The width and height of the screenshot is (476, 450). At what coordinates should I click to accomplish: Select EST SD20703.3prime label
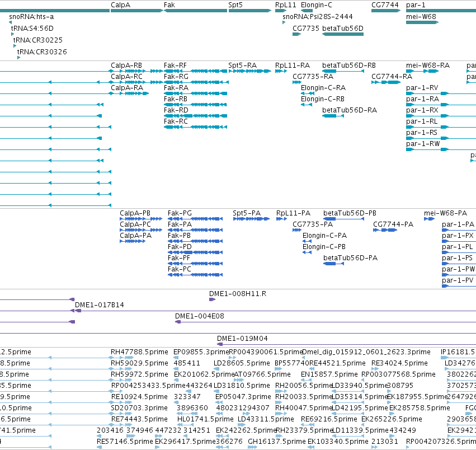pos(139,408)
